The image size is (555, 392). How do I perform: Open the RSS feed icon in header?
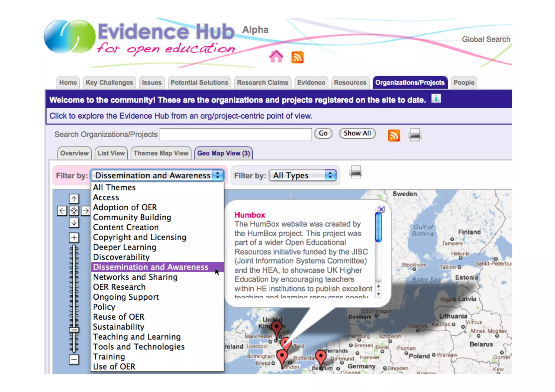(x=297, y=57)
